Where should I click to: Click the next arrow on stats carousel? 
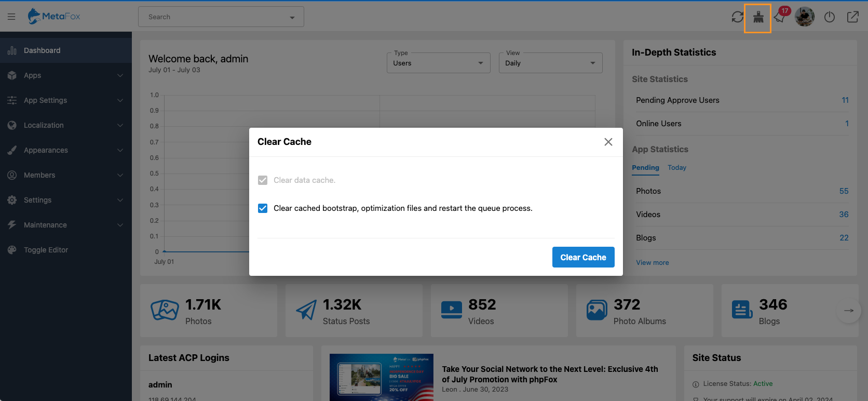click(x=849, y=311)
